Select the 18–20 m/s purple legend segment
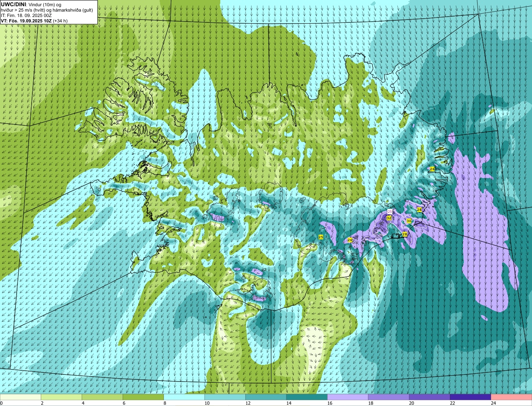This screenshot has width=532, height=406. (x=389, y=397)
